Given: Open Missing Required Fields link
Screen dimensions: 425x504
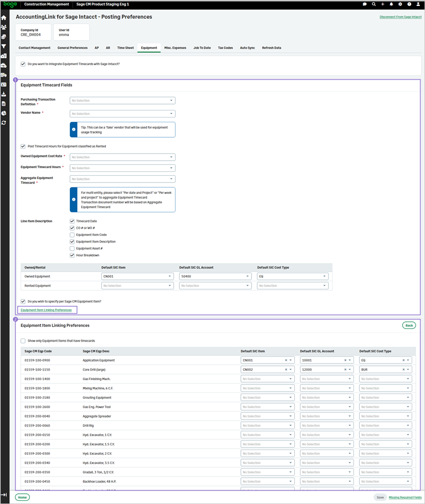Looking at the screenshot, I should (405, 498).
